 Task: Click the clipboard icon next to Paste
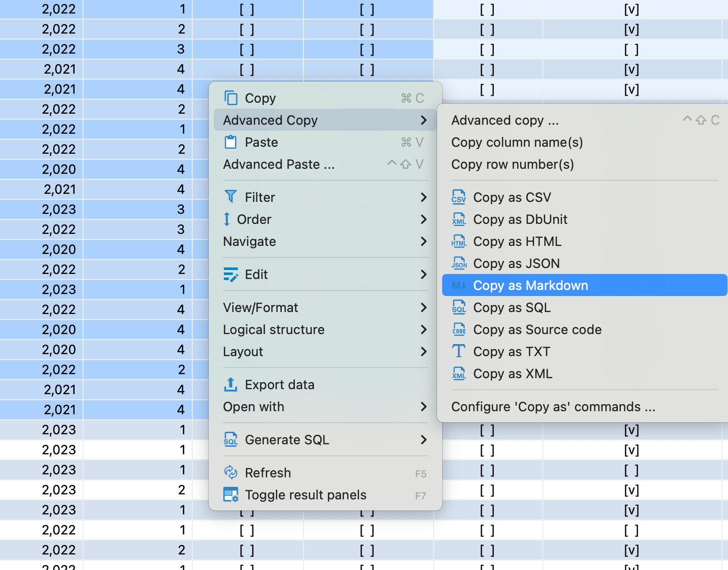pos(230,142)
